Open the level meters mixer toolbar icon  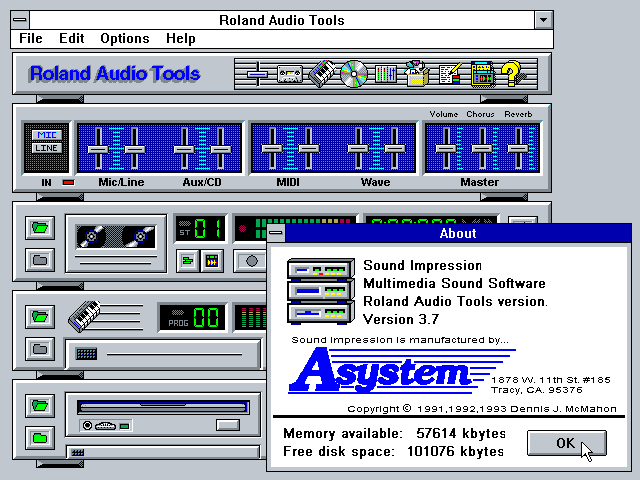[x=386, y=74]
